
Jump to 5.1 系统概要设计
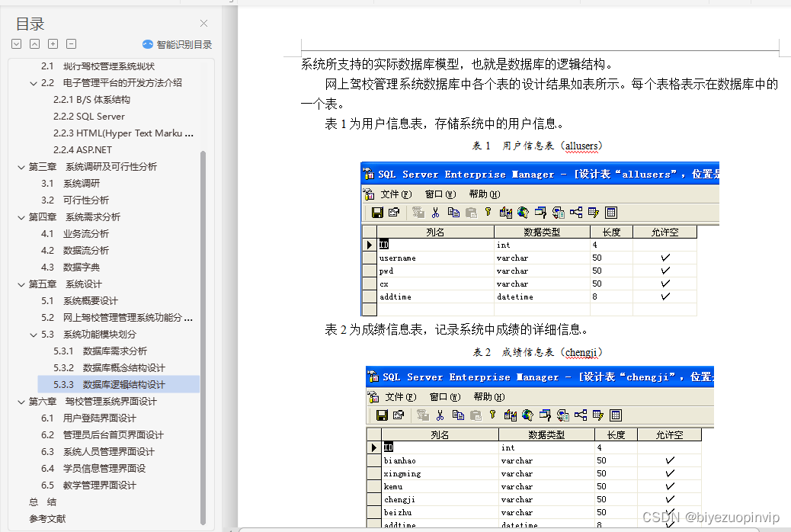(80, 301)
